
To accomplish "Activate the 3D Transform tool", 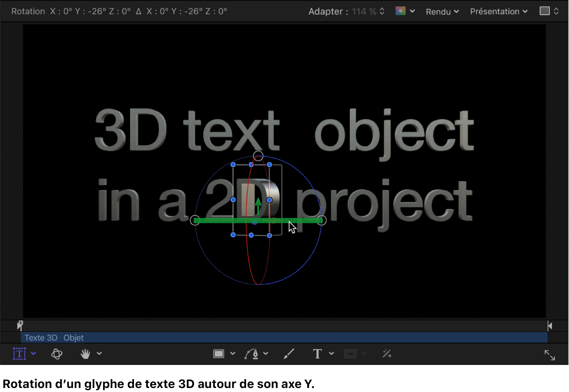I will pos(57,354).
